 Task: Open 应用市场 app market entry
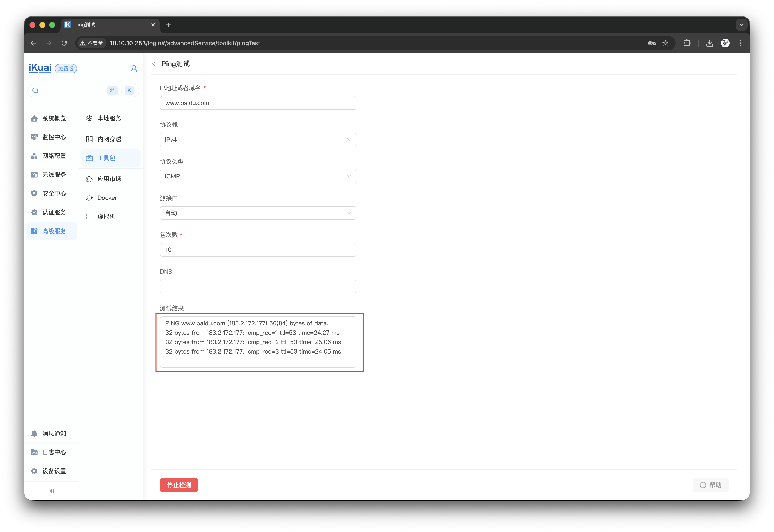[109, 179]
